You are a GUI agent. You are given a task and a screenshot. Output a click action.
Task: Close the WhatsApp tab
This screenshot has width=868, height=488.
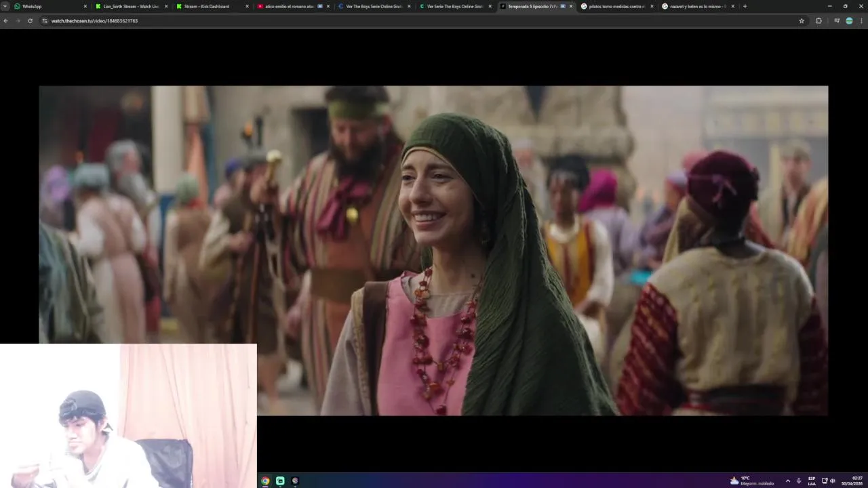pyautogui.click(x=85, y=6)
